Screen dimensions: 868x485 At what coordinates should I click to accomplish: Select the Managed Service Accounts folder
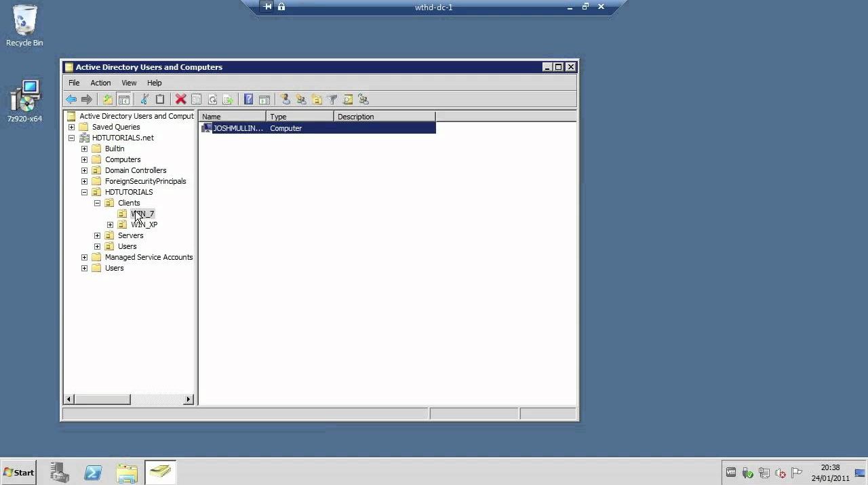coord(149,257)
